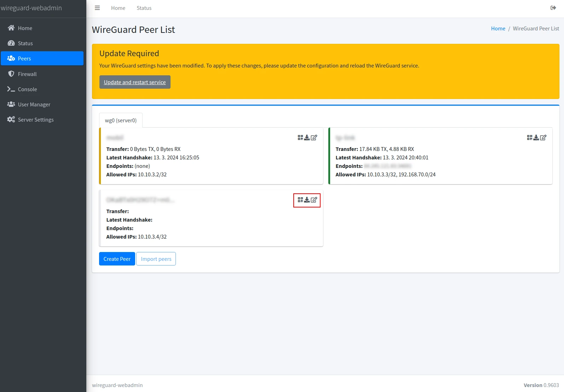Click the Allowed IPs 10.10.3.2/32 text
The height and width of the screenshot is (392, 564).
coord(137,175)
